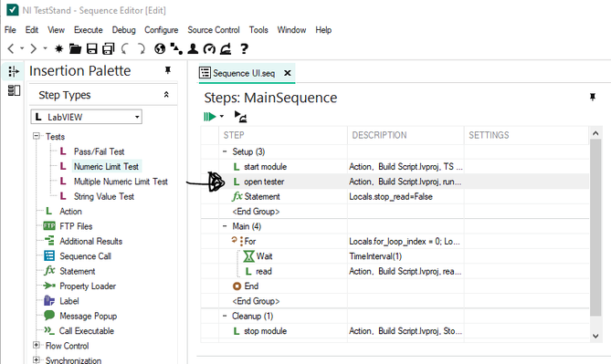Open the sequence file folder icon
This screenshot has width=611, height=364.
point(75,48)
